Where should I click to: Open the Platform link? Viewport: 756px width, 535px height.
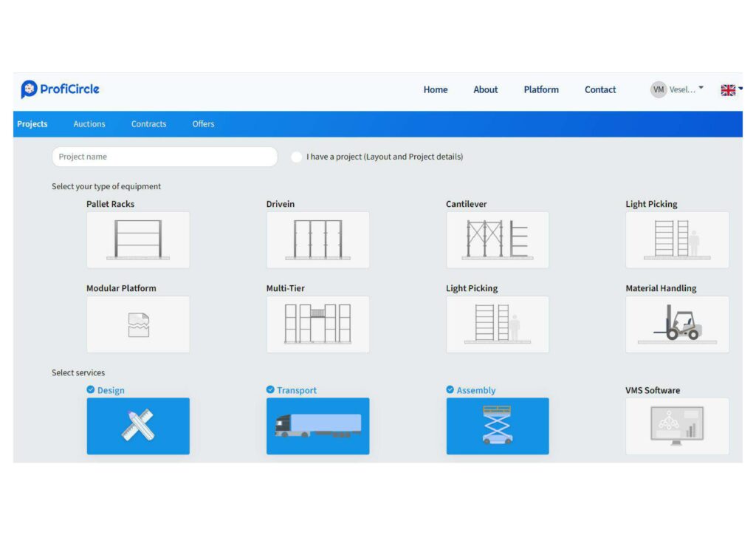(x=541, y=89)
